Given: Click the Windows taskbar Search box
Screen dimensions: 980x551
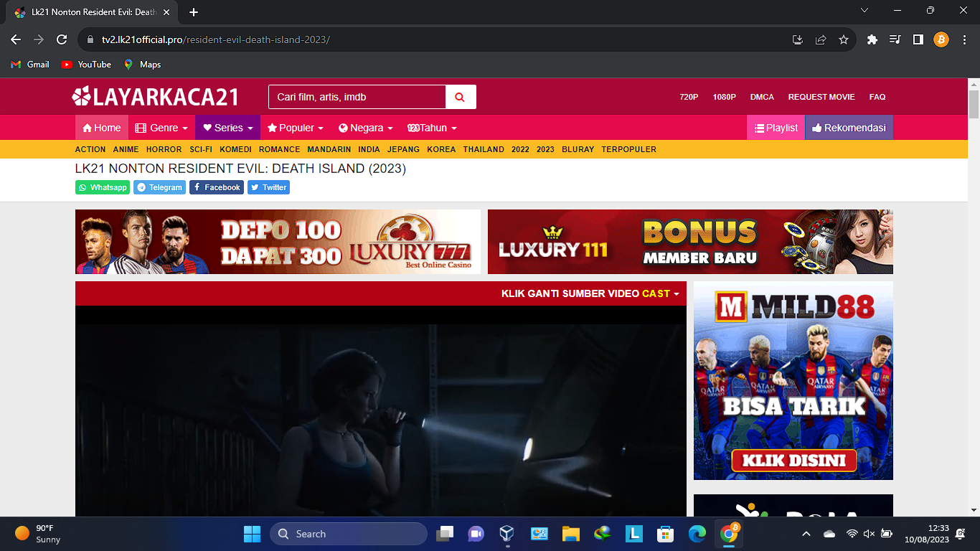Looking at the screenshot, I should point(349,534).
